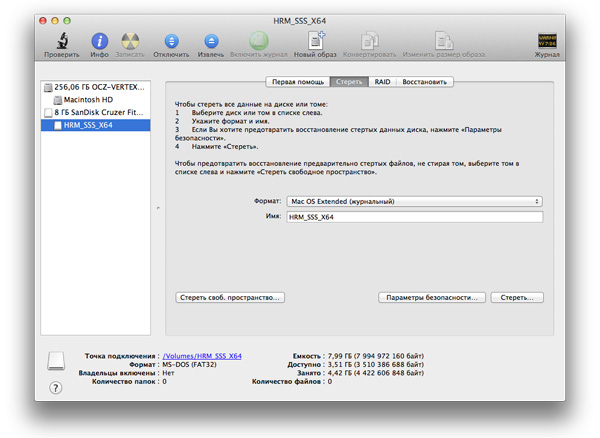The height and width of the screenshot is (438, 600).
Task: Click the Проверить microscope icon
Action: tap(62, 42)
